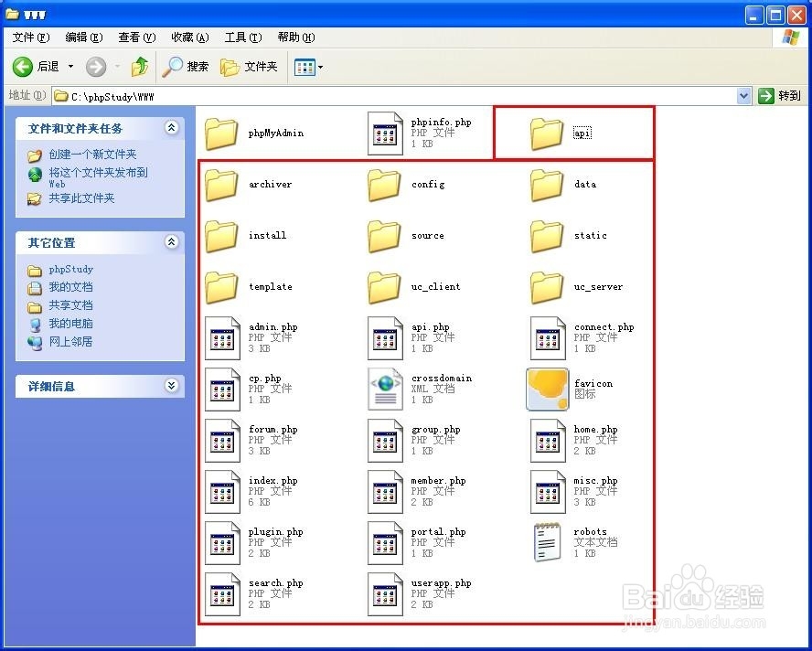Select the plugin.php file icon
This screenshot has height=651, width=812.
pos(222,543)
